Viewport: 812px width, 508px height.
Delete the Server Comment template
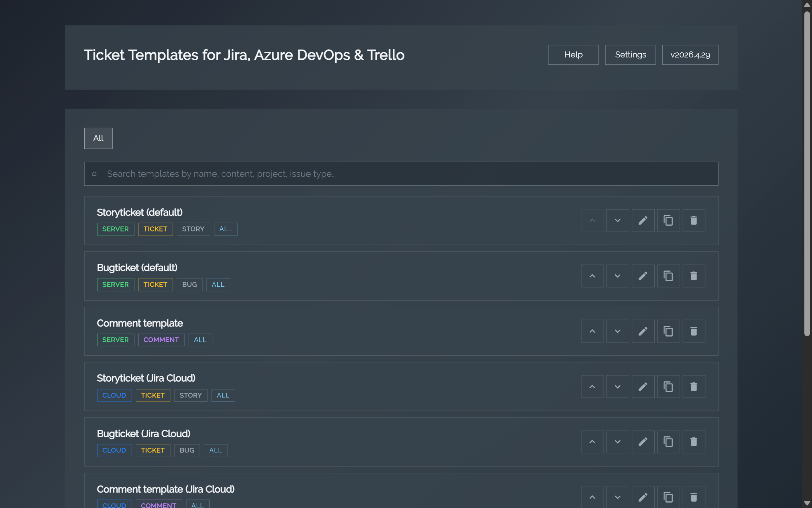pos(694,331)
